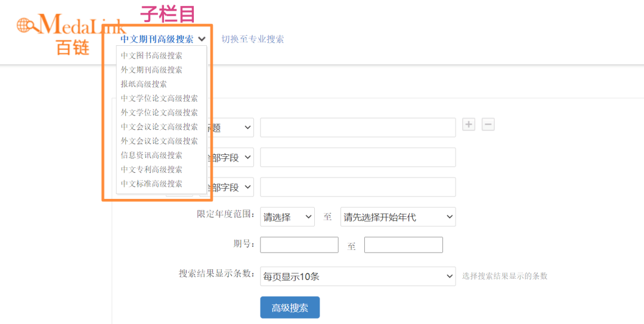
Task: Click the ending 期号 input box
Action: pyautogui.click(x=404, y=245)
